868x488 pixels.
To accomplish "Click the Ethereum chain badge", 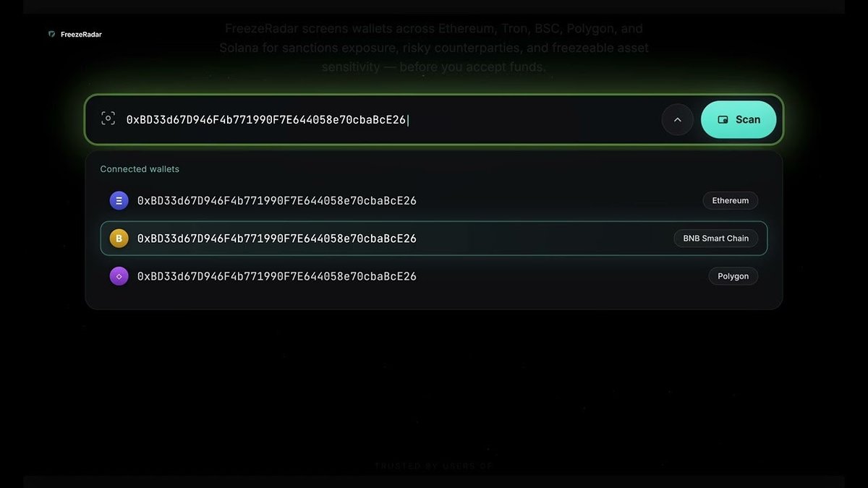I will (x=731, y=200).
